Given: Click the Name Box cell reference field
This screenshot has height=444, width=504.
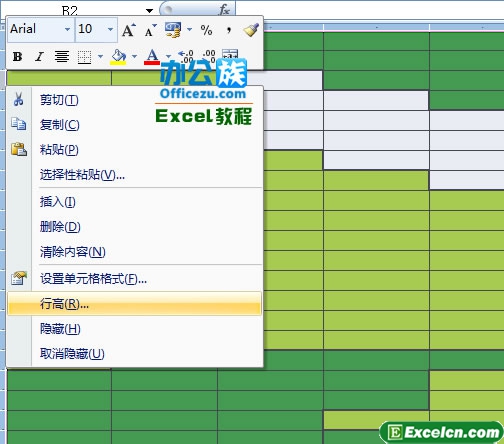Looking at the screenshot, I should click(70, 10).
